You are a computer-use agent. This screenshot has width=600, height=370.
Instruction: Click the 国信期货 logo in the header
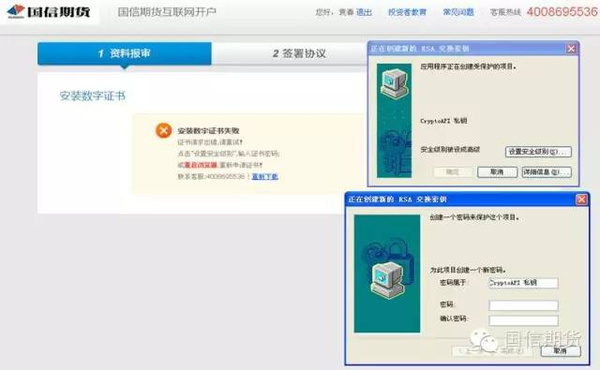coord(49,12)
